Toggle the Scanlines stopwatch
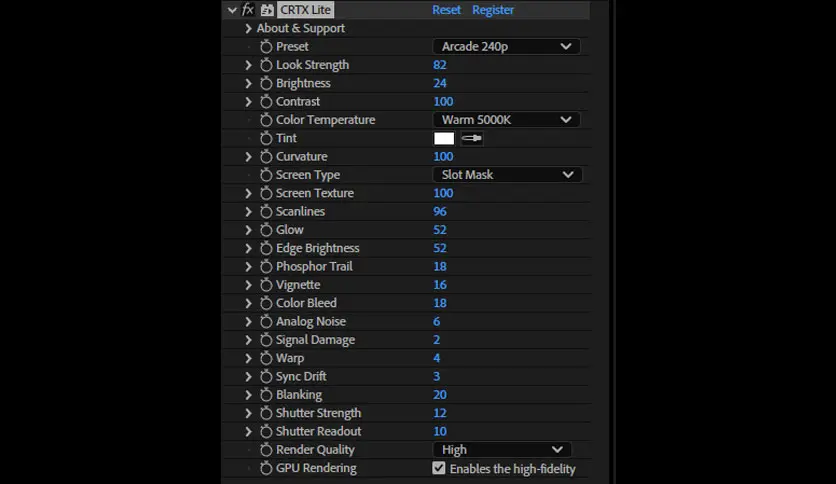 coord(266,212)
